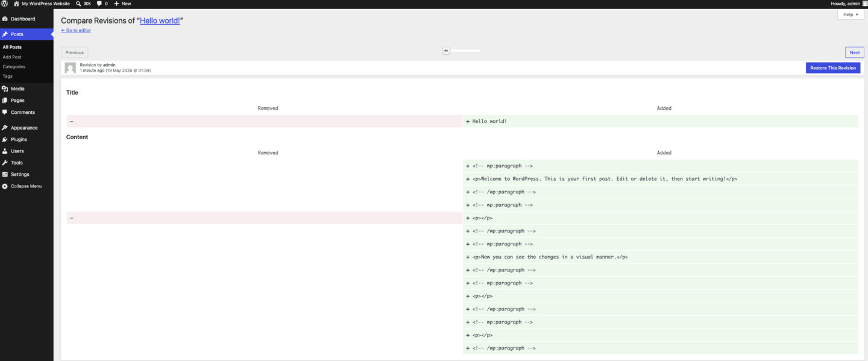Viewport: 868px width, 361px height.
Task: Click the admin avatar in the revision header
Action: coord(71,68)
